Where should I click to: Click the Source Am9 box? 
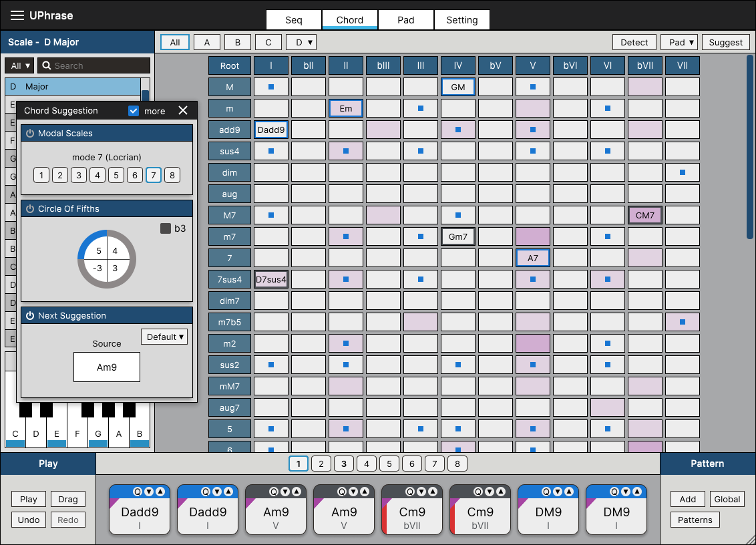pos(107,367)
